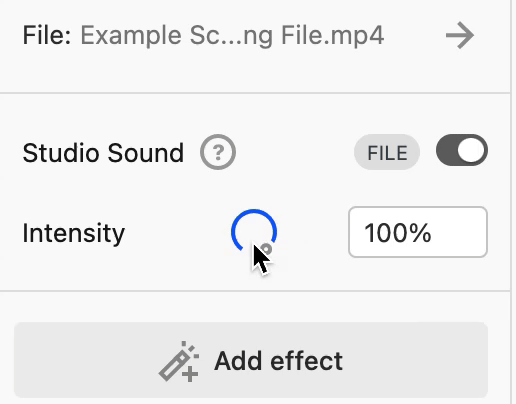Click the gray handle dot on Intensity knob
This screenshot has height=404, width=516.
[x=266, y=249]
